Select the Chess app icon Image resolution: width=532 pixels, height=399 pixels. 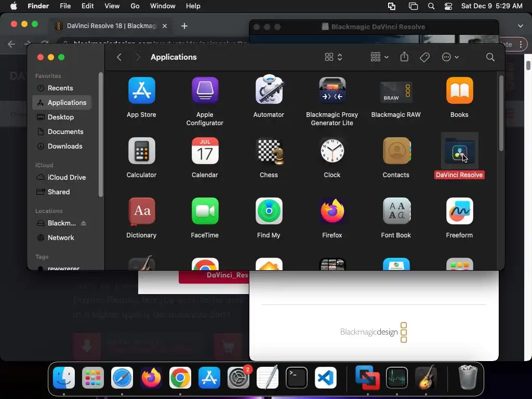click(x=270, y=151)
